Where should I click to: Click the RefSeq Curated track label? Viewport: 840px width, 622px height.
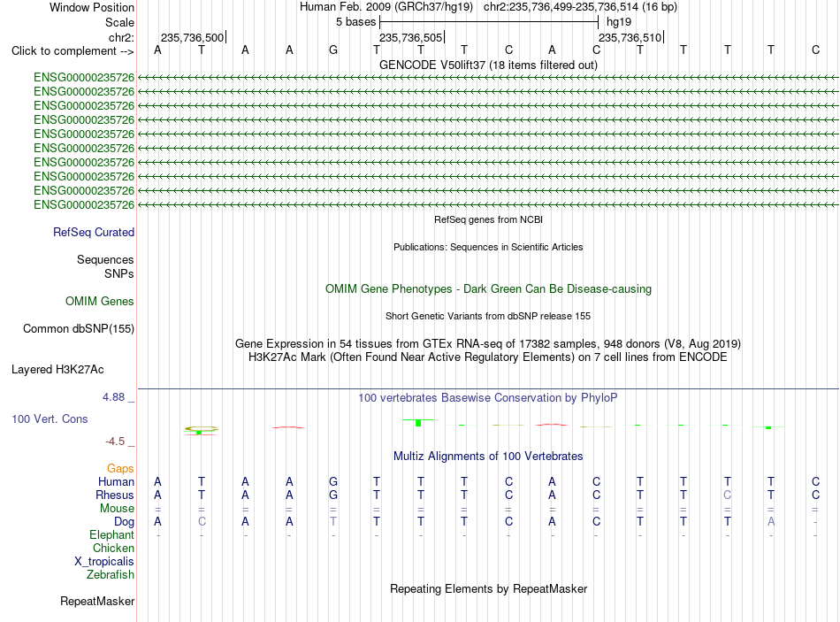point(94,232)
